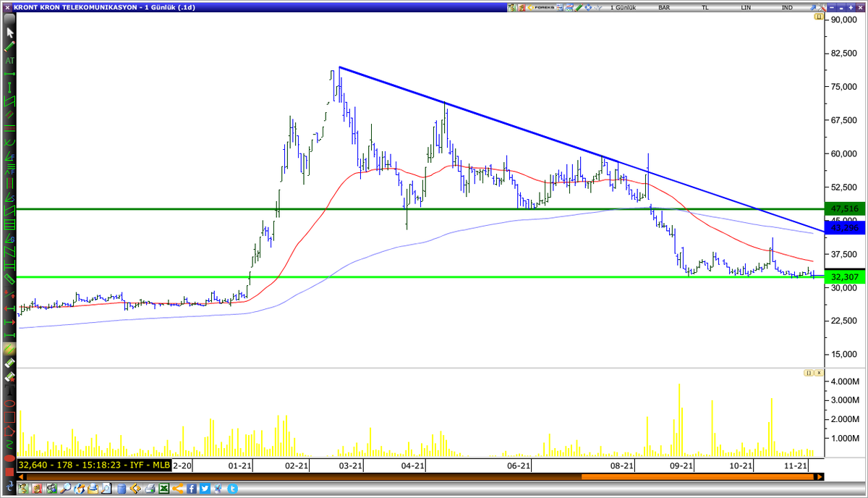Click the magnifier search icon in bottom toolbar
The image size is (868, 498).
click(x=65, y=488)
